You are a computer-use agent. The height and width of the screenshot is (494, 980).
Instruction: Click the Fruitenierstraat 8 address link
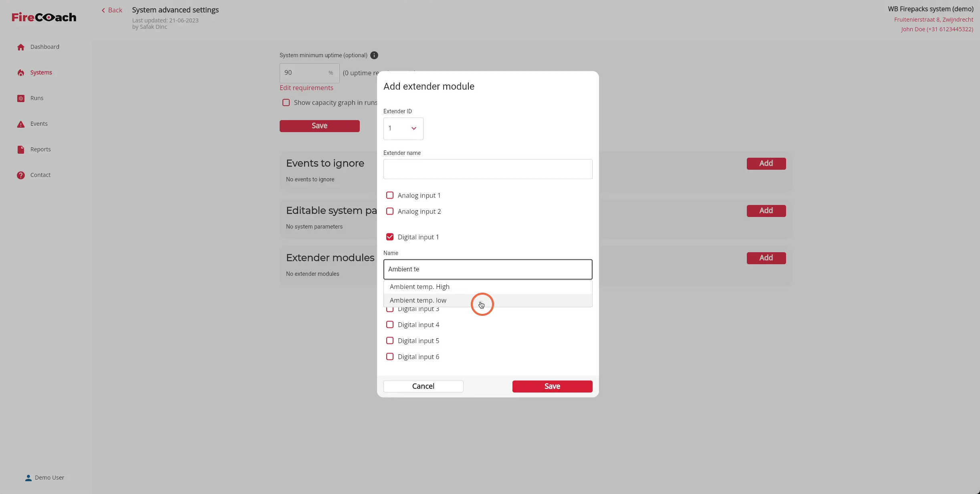(x=934, y=20)
